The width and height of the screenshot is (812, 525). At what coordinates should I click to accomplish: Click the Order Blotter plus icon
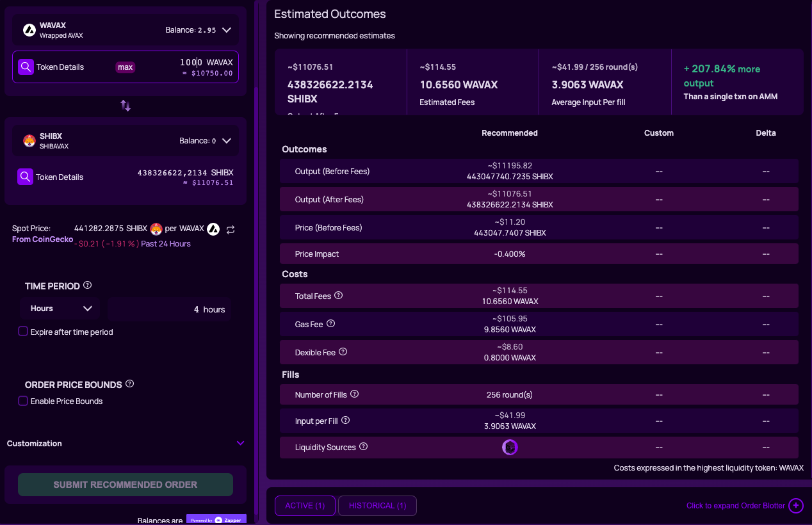[x=796, y=506]
